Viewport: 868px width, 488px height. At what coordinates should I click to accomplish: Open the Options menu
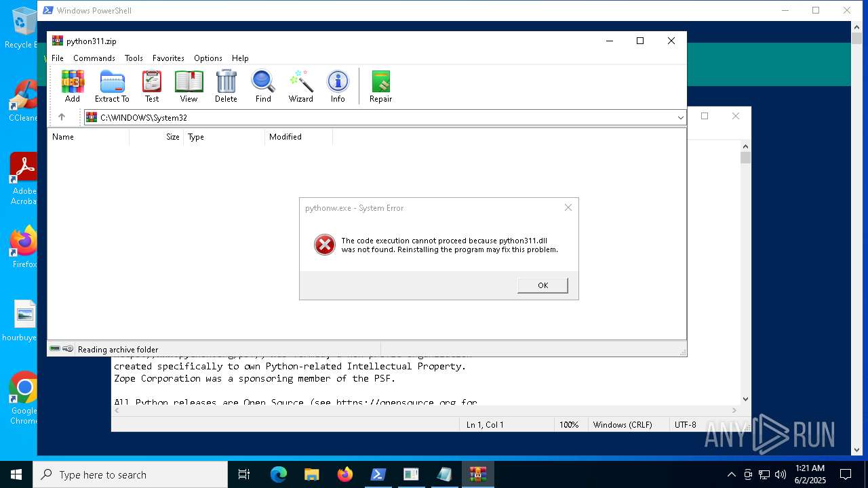point(208,58)
